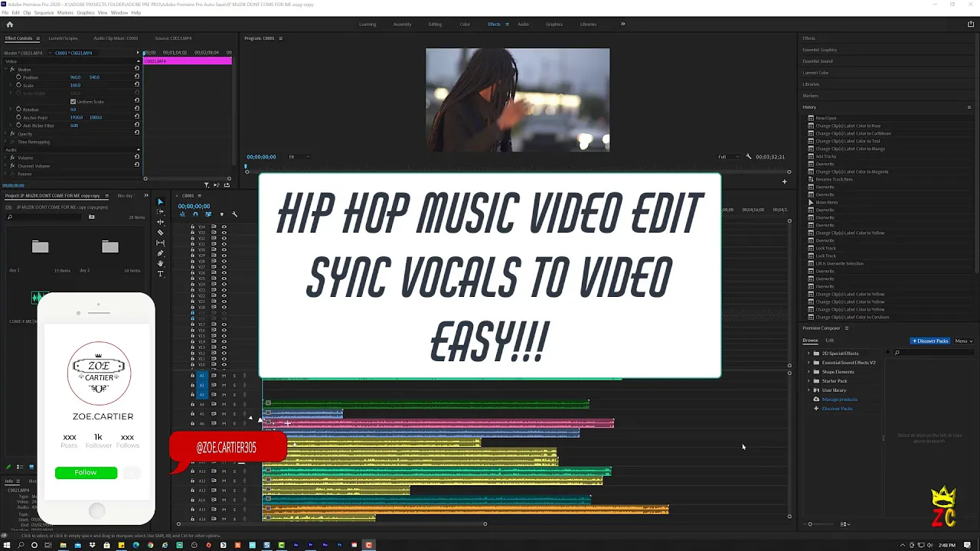
Task: Show more workspaces overflow chevron
Action: 622,24
